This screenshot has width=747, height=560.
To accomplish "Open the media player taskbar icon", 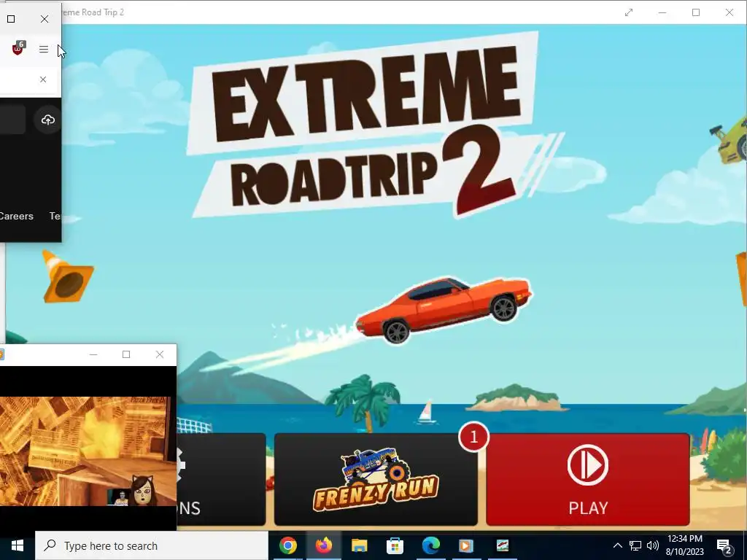I will [x=466, y=545].
